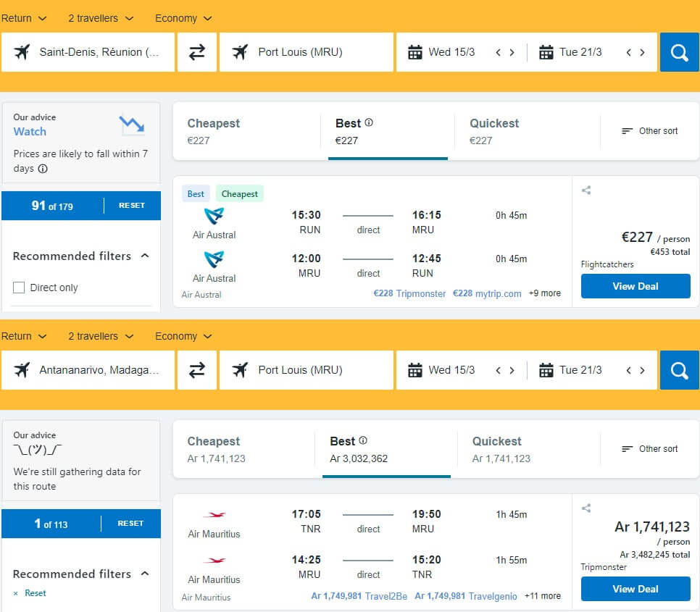Select Best €227 sort tab
This screenshot has width=700, height=612.
point(388,131)
